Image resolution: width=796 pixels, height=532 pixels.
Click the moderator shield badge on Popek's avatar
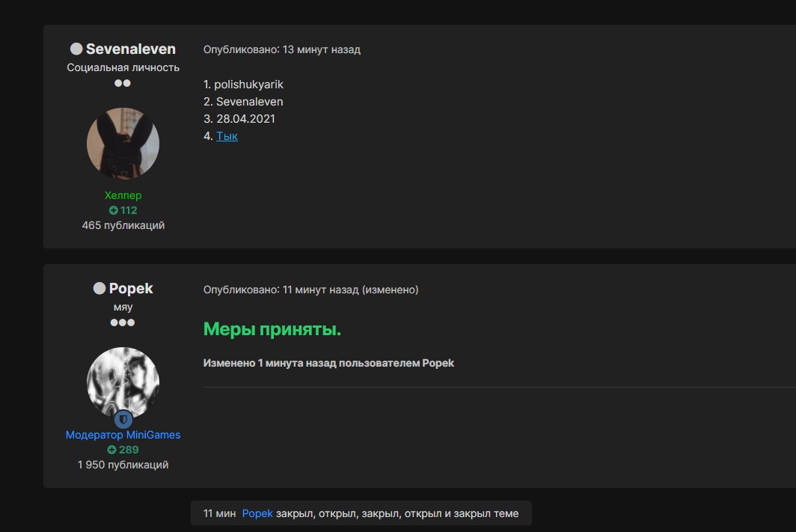coord(123,419)
